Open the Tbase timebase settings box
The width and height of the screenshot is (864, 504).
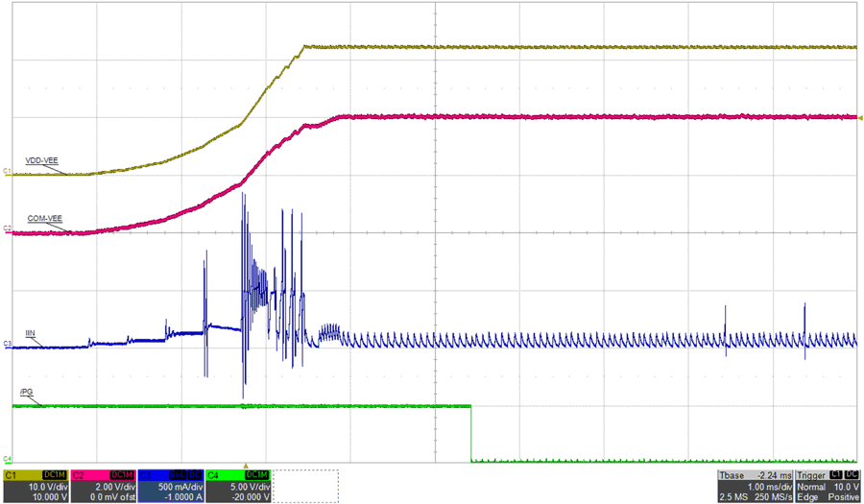click(755, 486)
